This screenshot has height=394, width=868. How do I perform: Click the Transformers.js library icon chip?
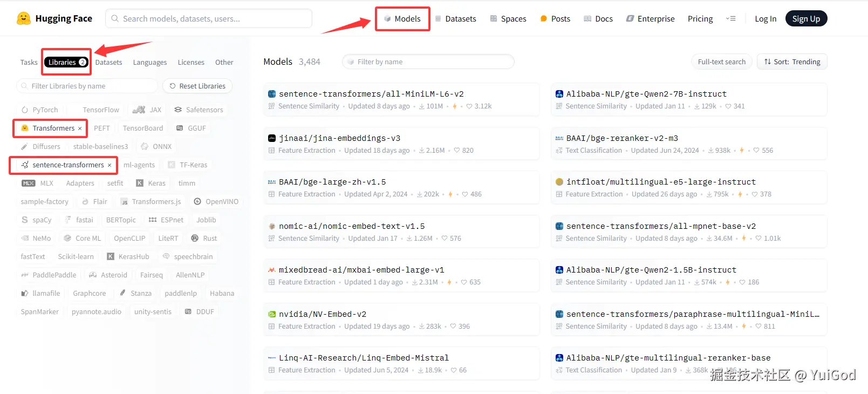pyautogui.click(x=151, y=201)
